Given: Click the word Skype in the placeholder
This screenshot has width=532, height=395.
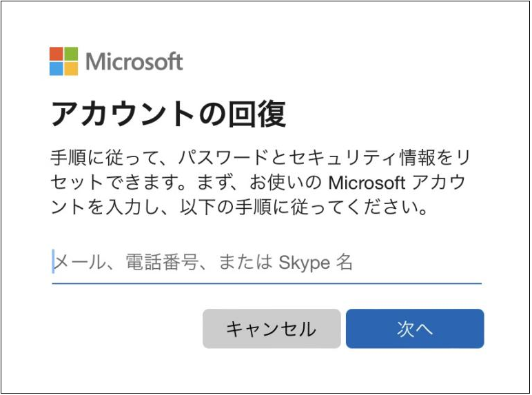Looking at the screenshot, I should pyautogui.click(x=304, y=263).
